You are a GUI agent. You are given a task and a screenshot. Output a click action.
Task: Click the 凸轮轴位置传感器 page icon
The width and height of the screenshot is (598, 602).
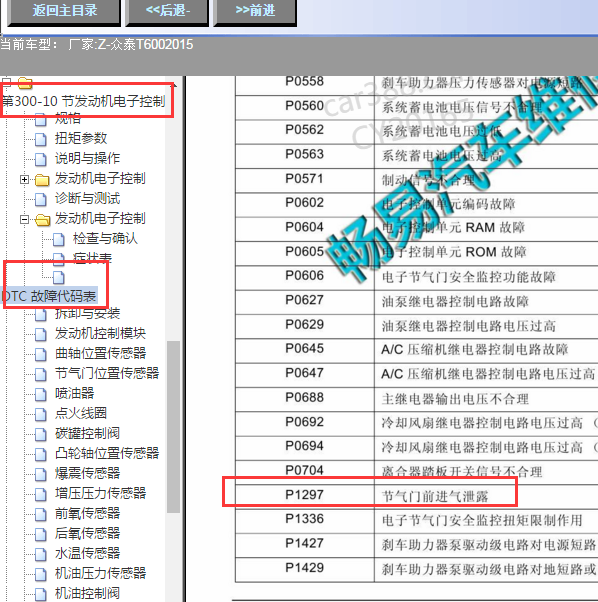(x=41, y=454)
